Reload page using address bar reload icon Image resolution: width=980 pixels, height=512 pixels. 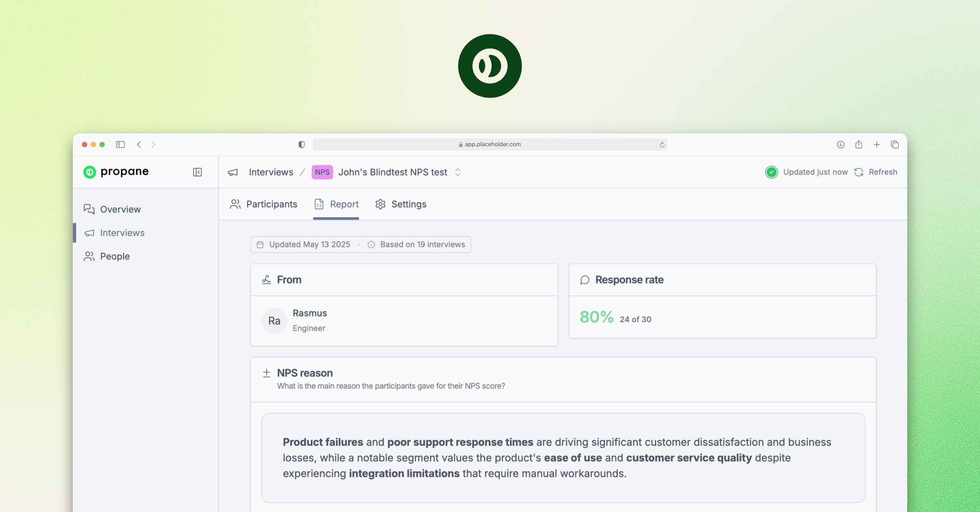pos(662,145)
